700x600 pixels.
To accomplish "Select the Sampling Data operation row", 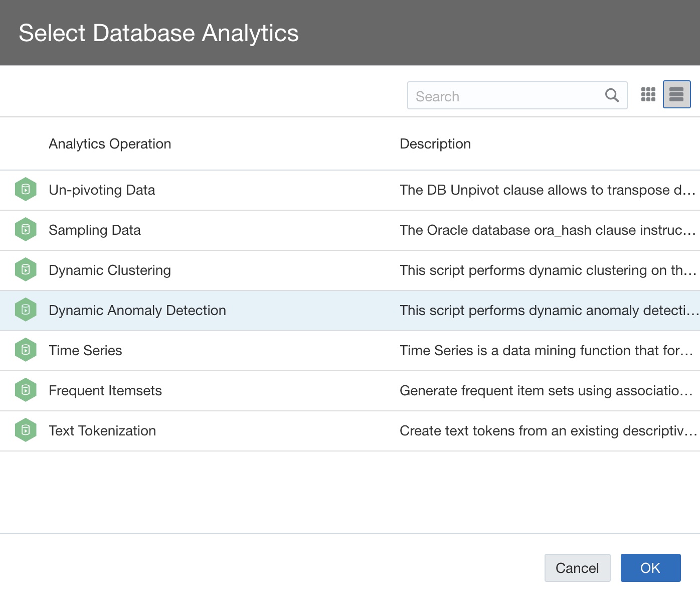I will (201, 230).
